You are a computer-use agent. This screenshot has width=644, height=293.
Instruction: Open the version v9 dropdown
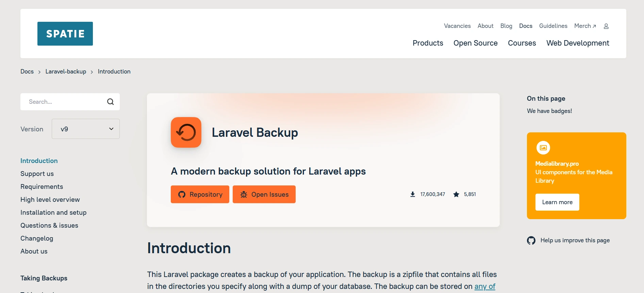[86, 129]
